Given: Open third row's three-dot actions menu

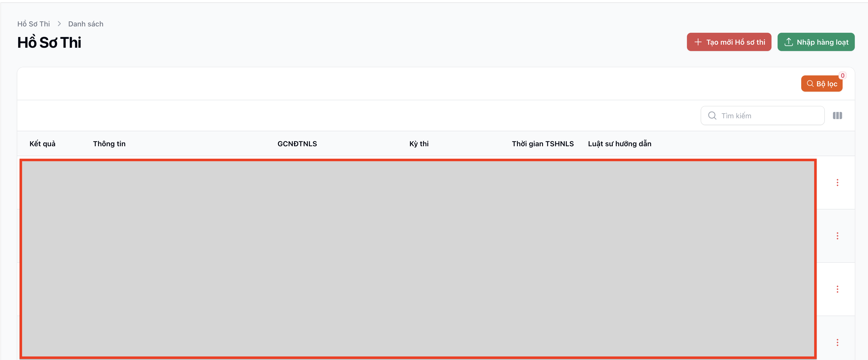Looking at the screenshot, I should pos(837,289).
